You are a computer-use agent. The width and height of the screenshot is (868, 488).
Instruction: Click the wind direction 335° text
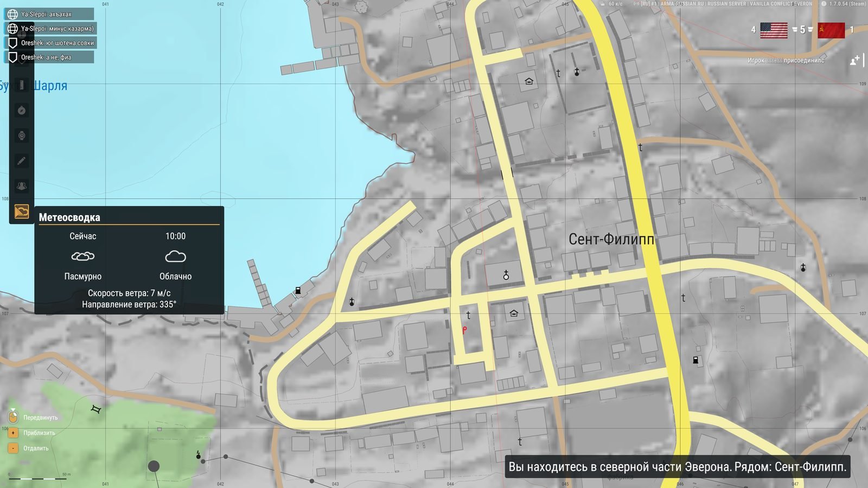click(x=129, y=305)
